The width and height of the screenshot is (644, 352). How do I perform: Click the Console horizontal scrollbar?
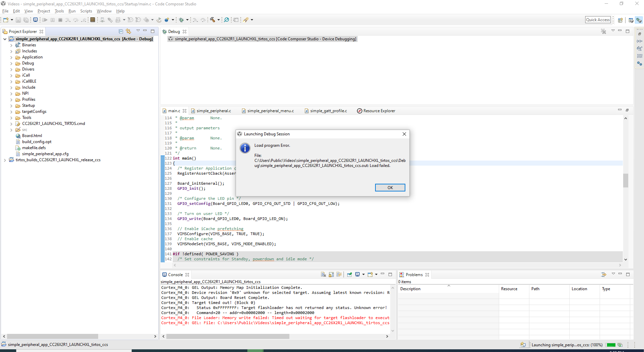(x=228, y=336)
